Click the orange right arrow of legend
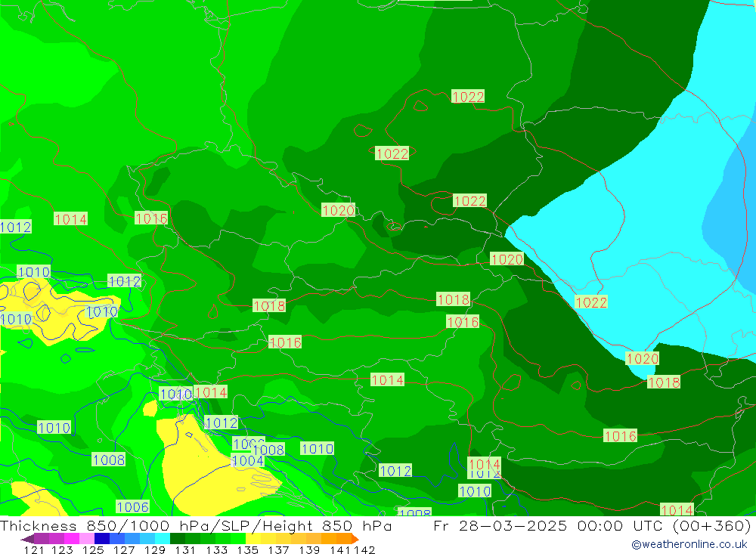The image size is (756, 554). (x=355, y=539)
